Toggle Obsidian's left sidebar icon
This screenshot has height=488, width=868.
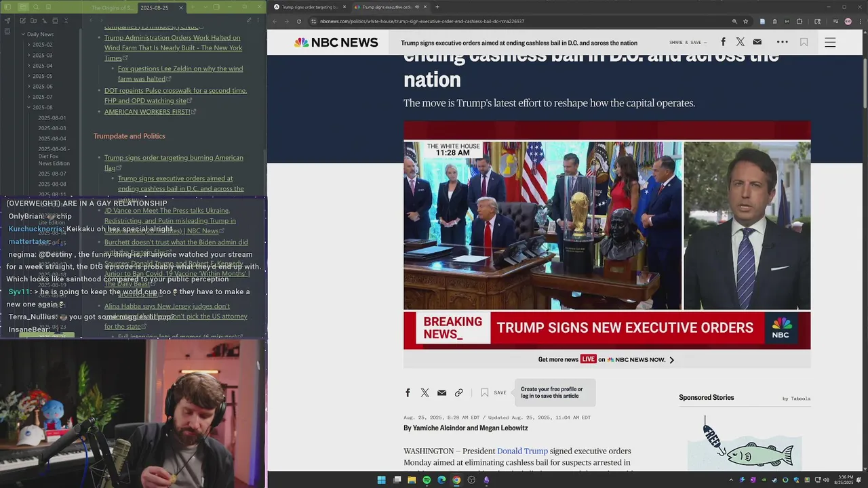click(7, 7)
